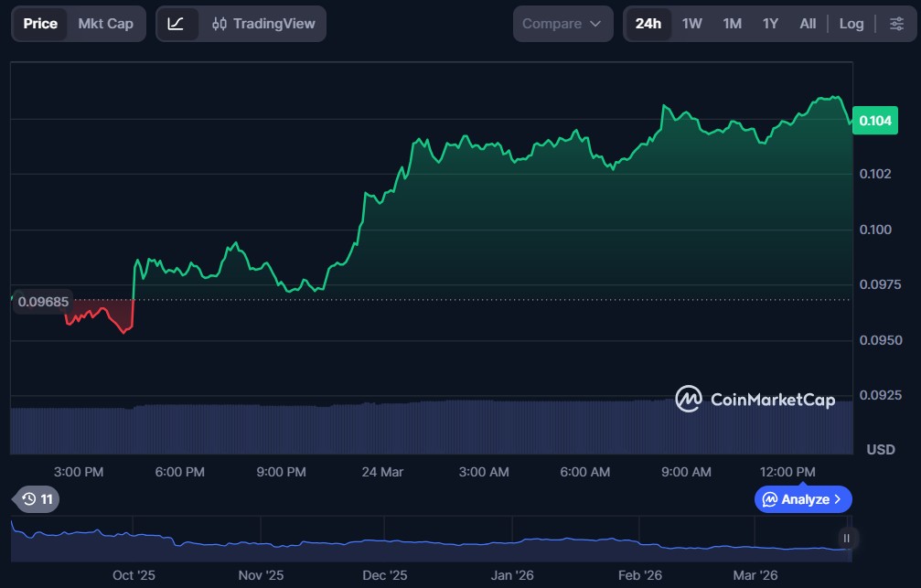Show All time price history

[x=808, y=24]
